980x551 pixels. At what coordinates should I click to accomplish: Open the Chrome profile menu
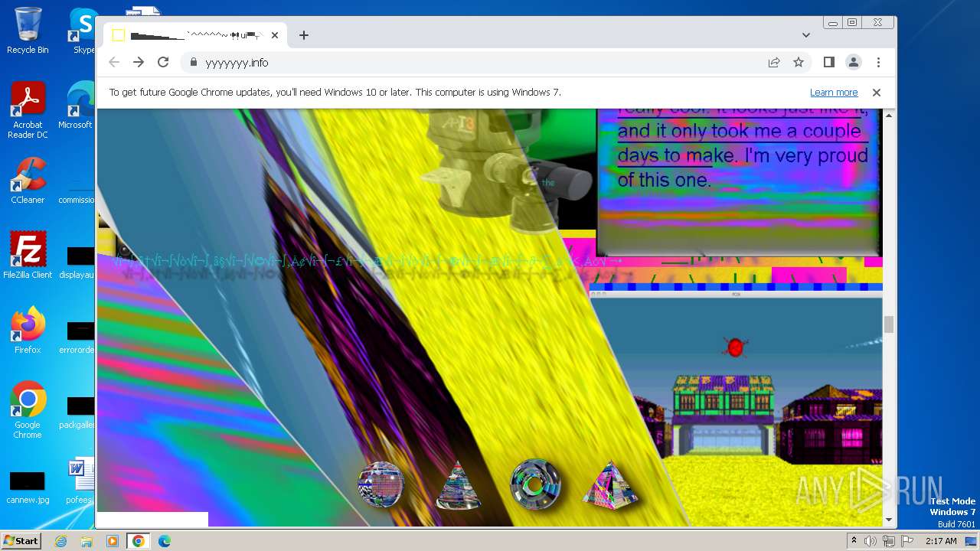point(854,62)
